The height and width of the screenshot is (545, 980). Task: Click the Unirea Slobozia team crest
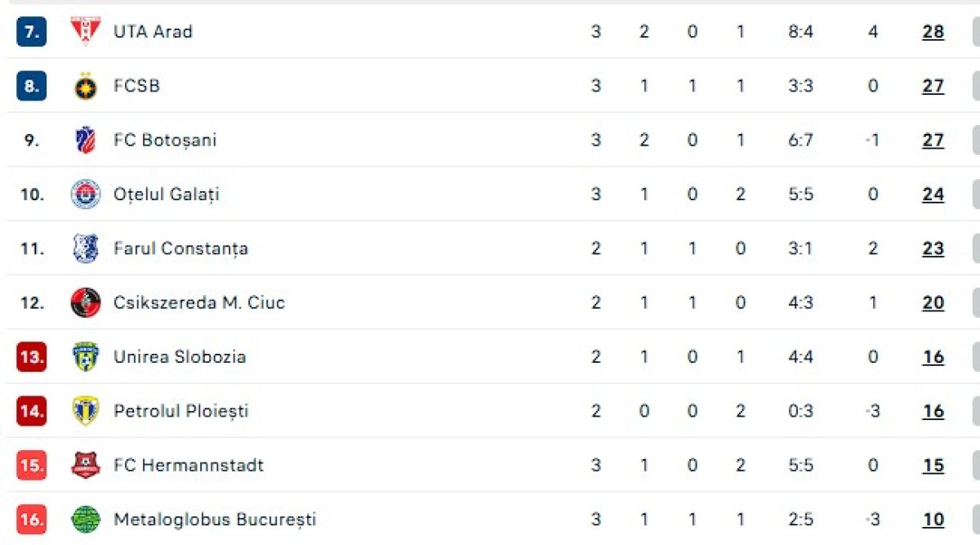(x=85, y=357)
